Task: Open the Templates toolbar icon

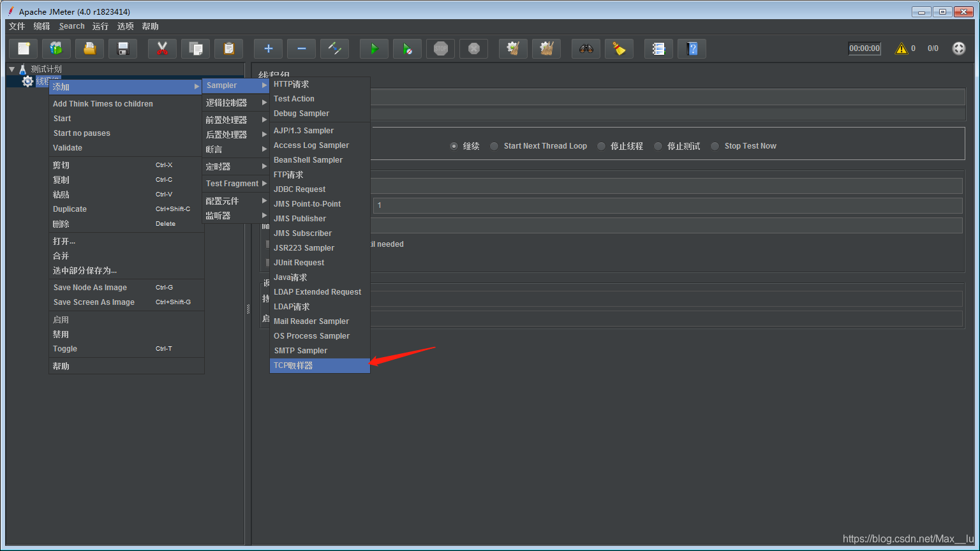Action: pos(57,48)
